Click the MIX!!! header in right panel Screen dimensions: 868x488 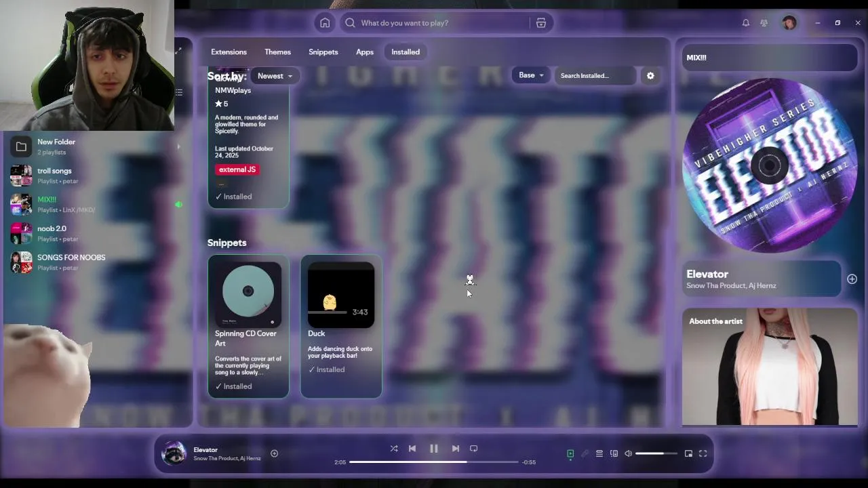696,58
